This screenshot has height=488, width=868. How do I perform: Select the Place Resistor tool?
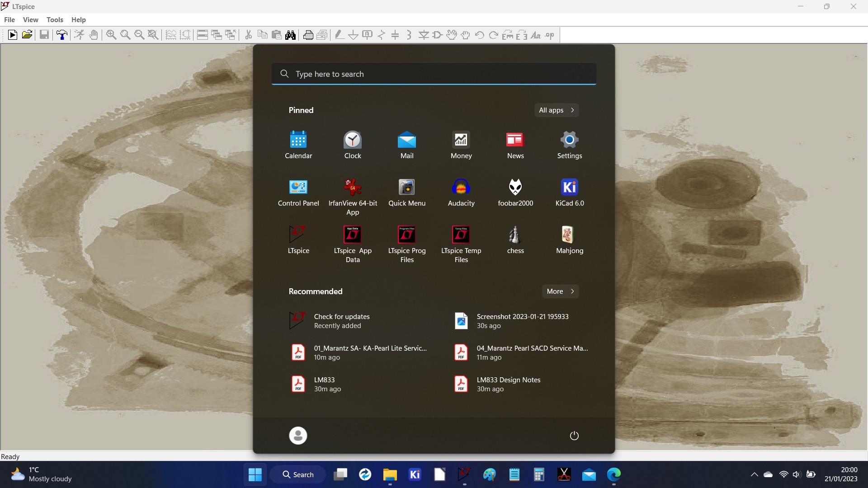coord(382,35)
